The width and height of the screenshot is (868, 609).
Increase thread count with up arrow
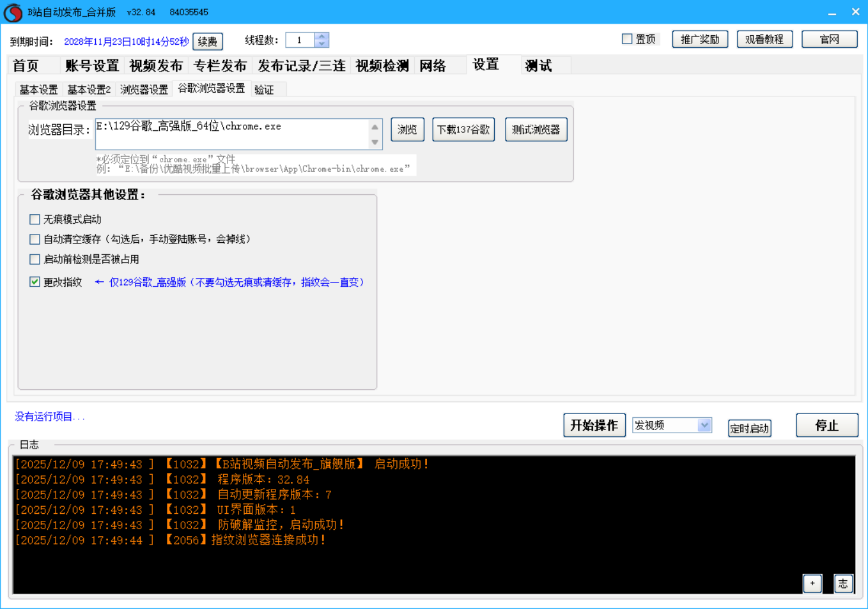click(322, 36)
